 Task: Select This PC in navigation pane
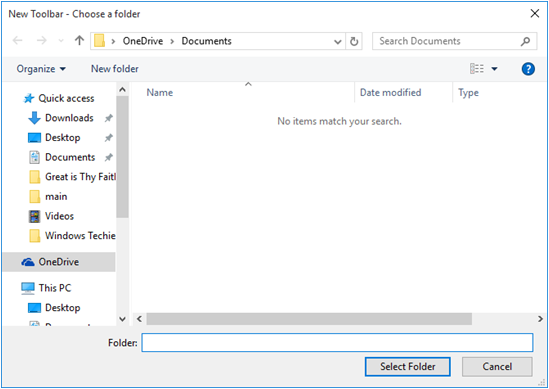55,288
